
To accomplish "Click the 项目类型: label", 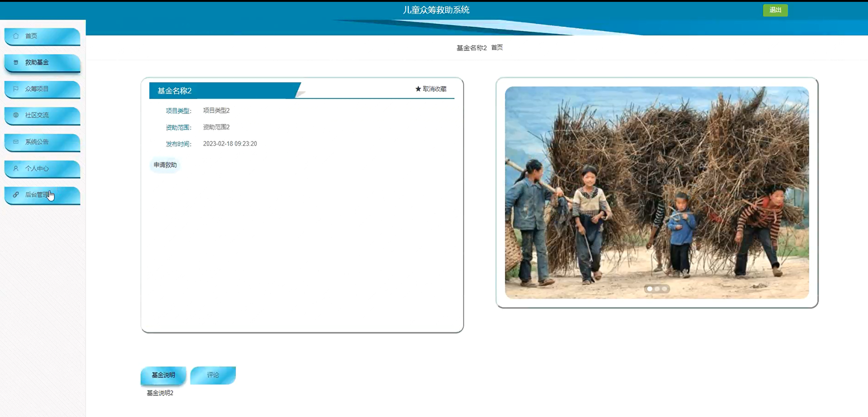I will point(178,111).
